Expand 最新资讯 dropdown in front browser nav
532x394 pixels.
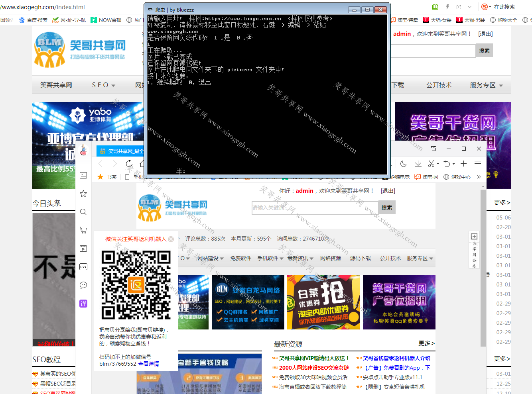tap(311, 259)
